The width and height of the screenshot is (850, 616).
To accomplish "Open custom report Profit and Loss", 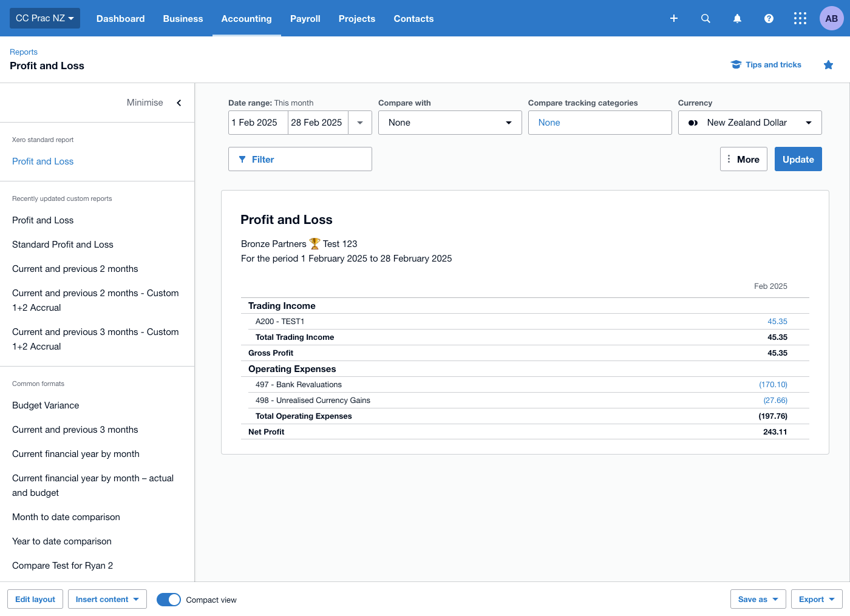I will [43, 220].
